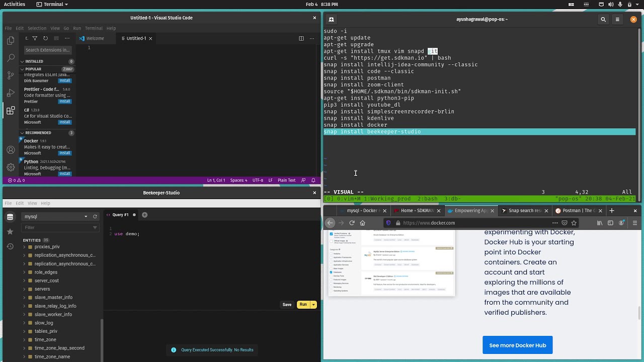Open Activities overview in top bar
The image size is (644, 362).
coord(15,4)
